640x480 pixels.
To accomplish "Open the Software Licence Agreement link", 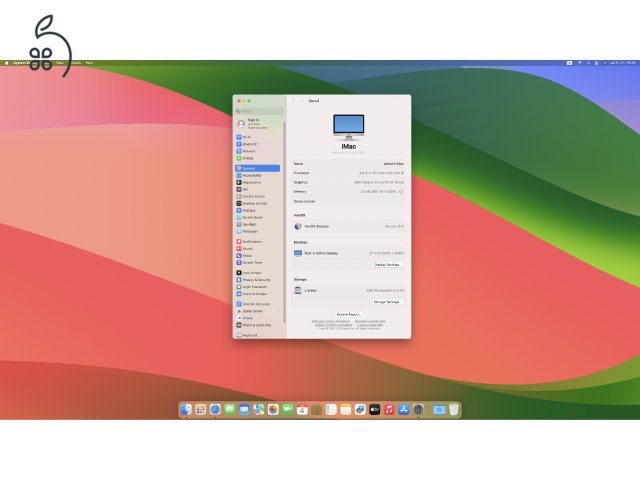I will [x=331, y=321].
